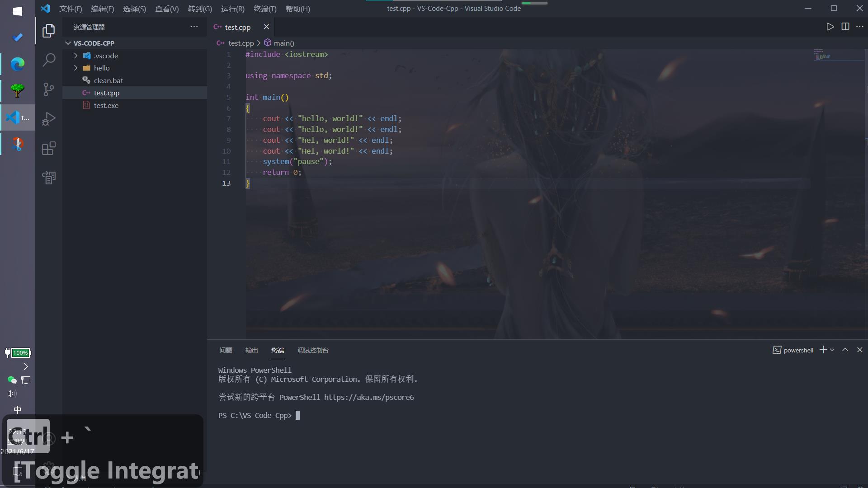Add a new terminal with plus icon

[x=823, y=350]
